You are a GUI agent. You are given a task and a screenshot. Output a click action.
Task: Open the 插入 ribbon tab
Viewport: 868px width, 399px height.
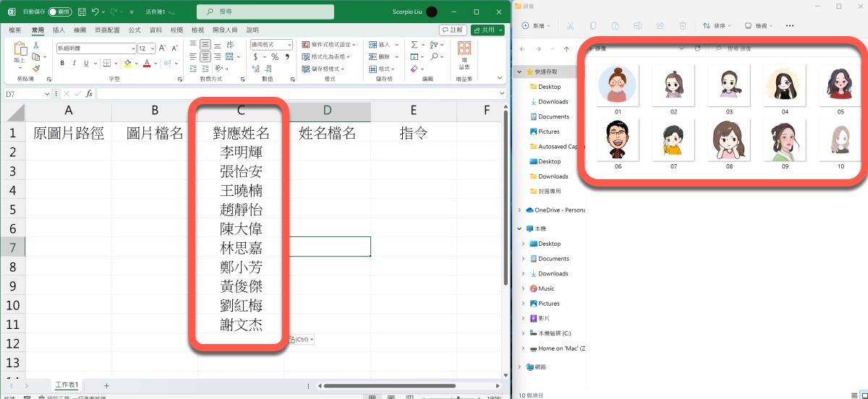(59, 30)
